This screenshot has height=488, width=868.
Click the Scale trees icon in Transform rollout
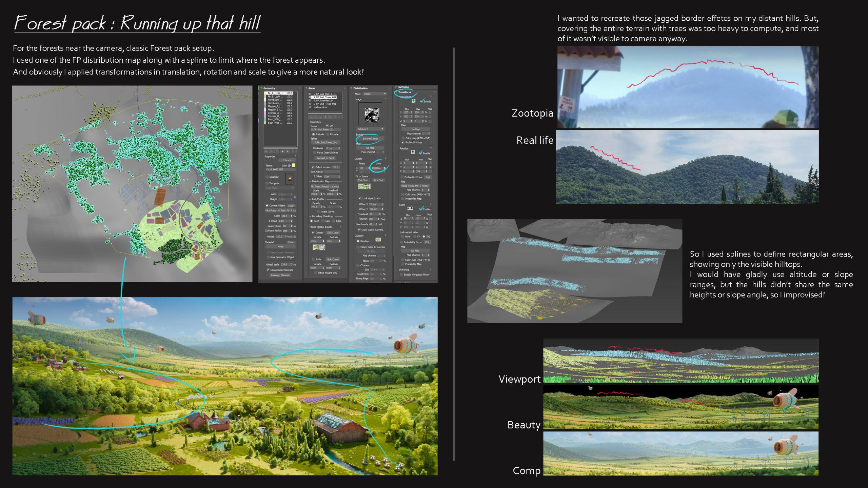410,208
